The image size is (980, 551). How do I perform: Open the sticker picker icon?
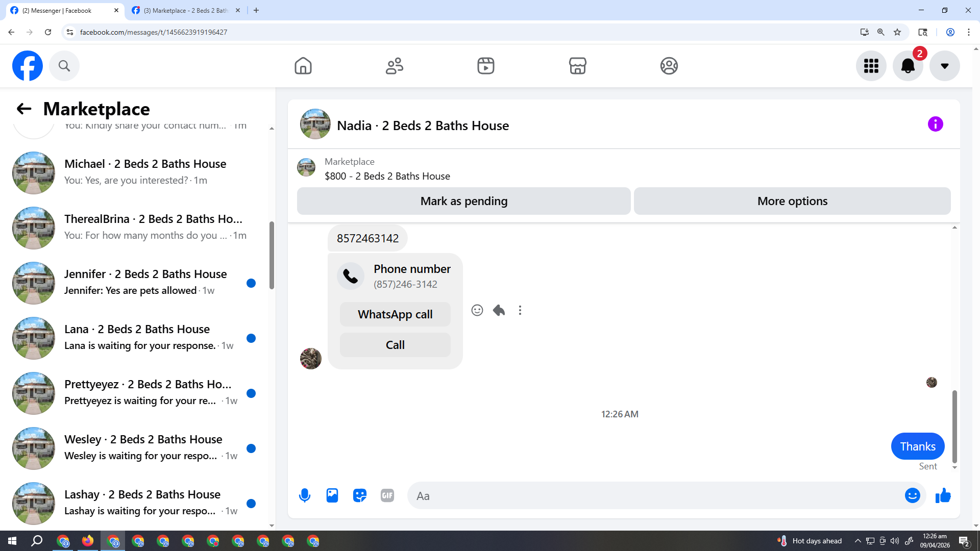coord(360,495)
